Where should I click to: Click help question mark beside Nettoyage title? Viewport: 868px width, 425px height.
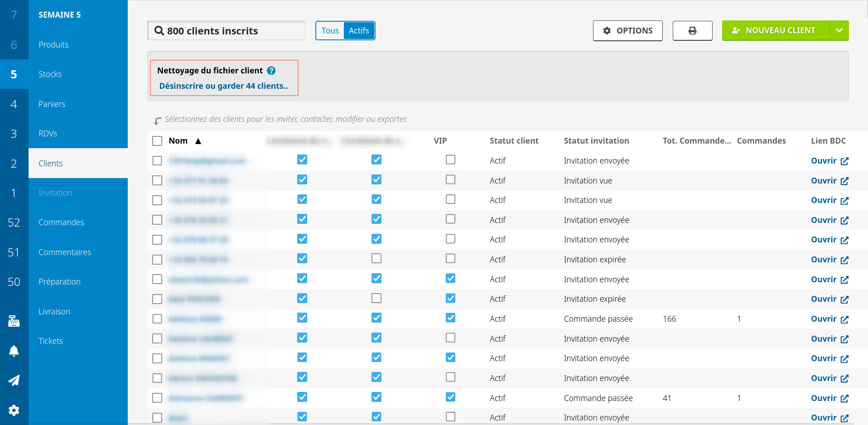[x=271, y=71]
